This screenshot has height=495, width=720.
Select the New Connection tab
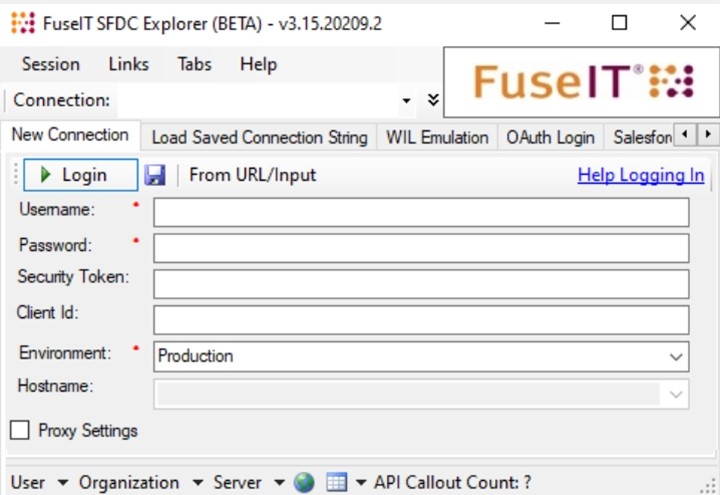[70, 135]
